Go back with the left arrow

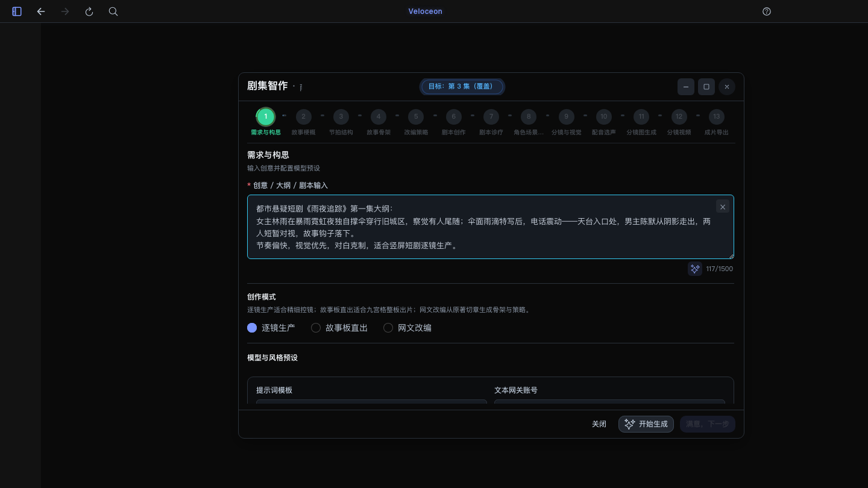(x=41, y=11)
